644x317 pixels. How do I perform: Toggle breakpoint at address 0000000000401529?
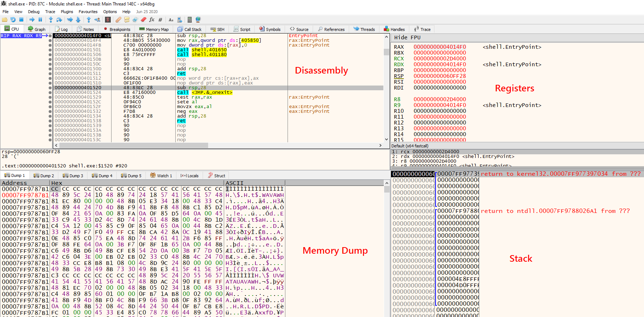tap(50, 97)
